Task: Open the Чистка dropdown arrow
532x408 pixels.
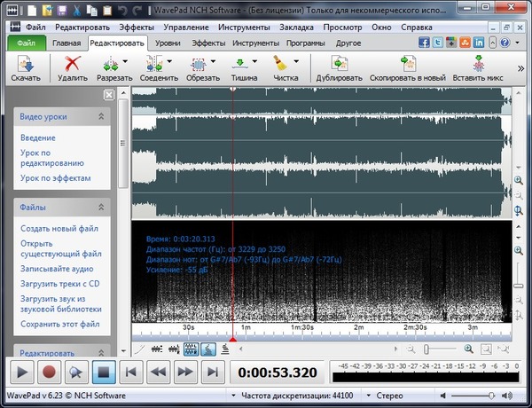Action: [x=296, y=61]
